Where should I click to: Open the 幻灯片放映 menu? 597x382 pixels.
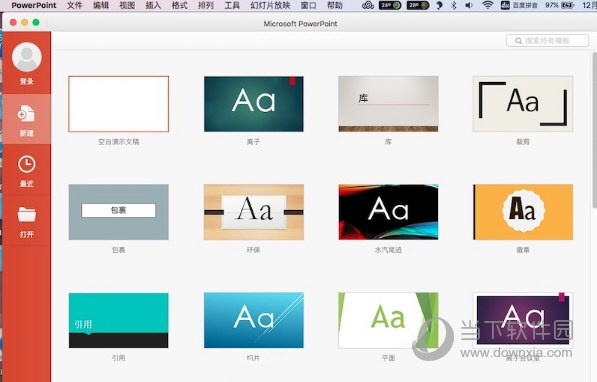(270, 5)
